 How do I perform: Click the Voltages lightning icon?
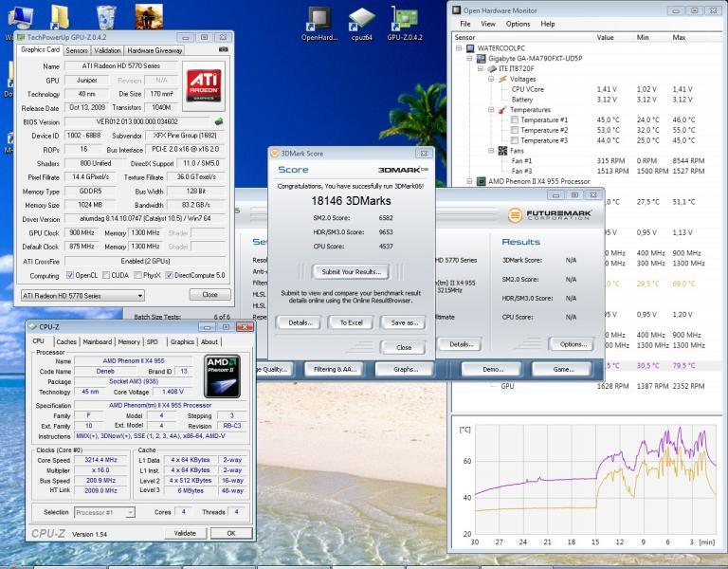(502, 79)
